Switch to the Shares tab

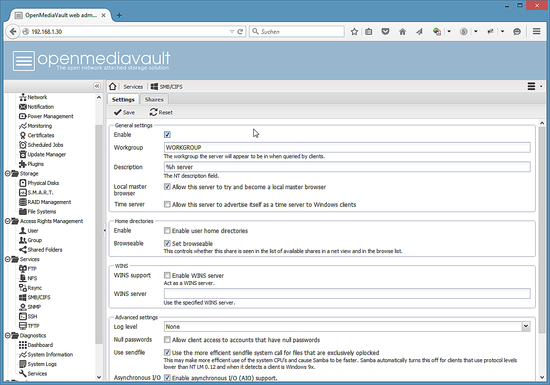154,100
